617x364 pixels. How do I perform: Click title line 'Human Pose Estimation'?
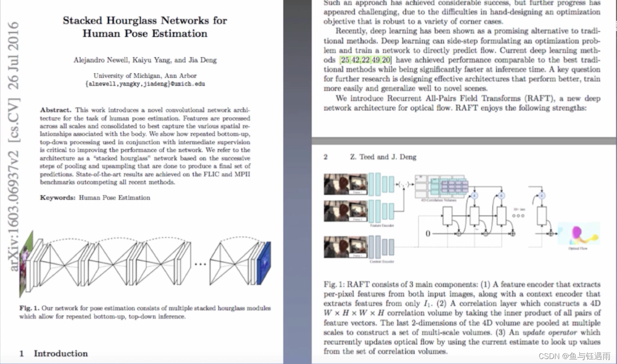point(145,33)
